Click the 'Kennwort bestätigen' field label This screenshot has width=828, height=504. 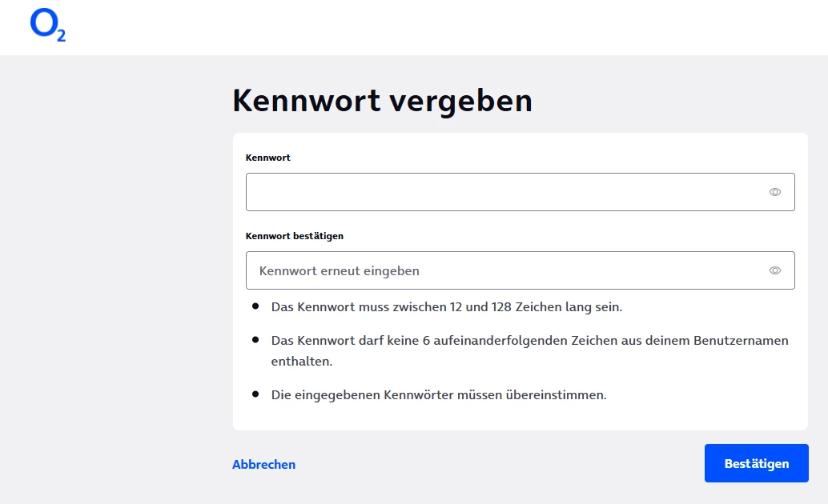294,236
